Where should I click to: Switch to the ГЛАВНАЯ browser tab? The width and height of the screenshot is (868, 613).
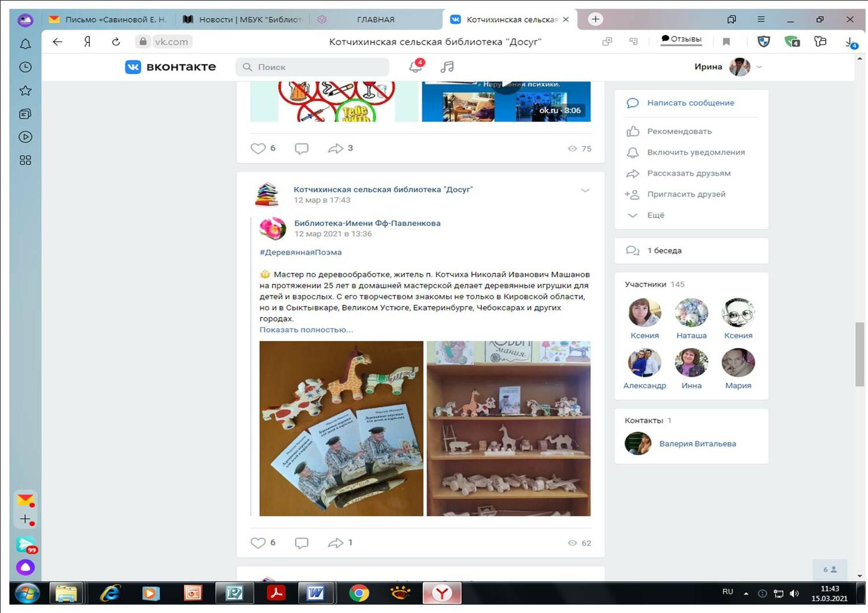click(375, 19)
